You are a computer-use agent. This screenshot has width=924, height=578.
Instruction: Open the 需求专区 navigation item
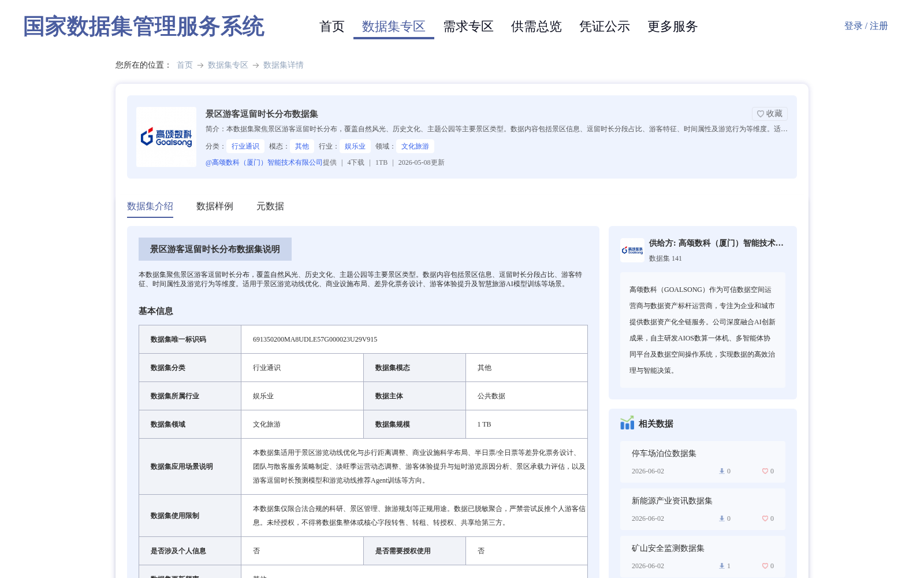pyautogui.click(x=468, y=27)
